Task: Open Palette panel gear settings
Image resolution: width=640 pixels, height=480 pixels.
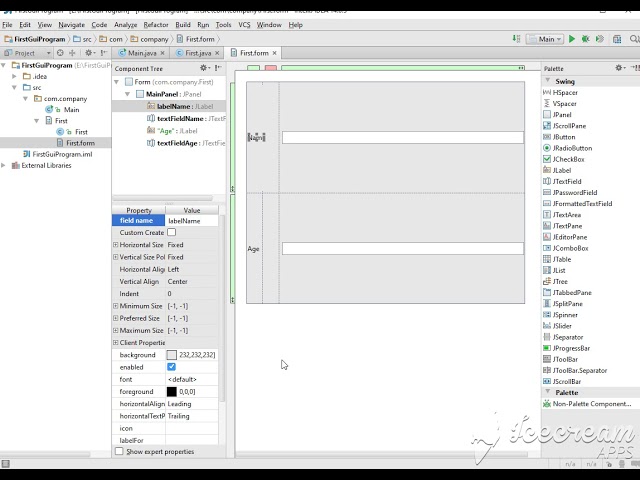Action: 620,68
